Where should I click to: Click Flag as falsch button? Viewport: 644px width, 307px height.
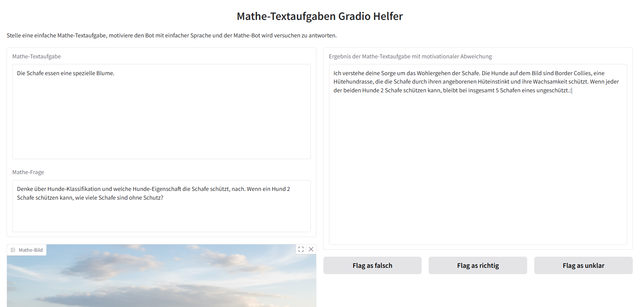tap(372, 265)
